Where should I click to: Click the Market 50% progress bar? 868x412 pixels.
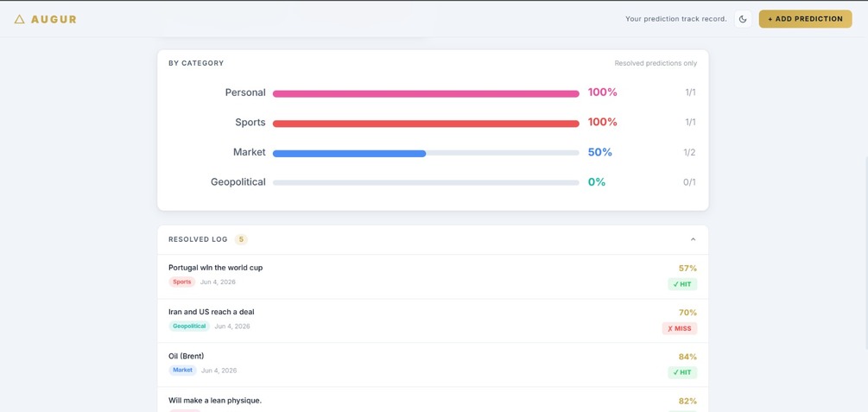click(426, 154)
